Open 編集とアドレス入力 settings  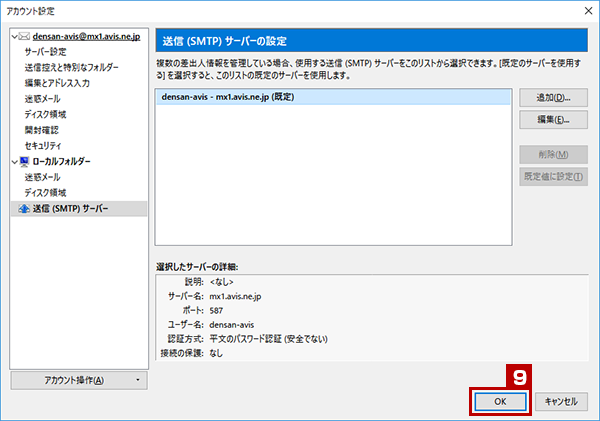[57, 83]
